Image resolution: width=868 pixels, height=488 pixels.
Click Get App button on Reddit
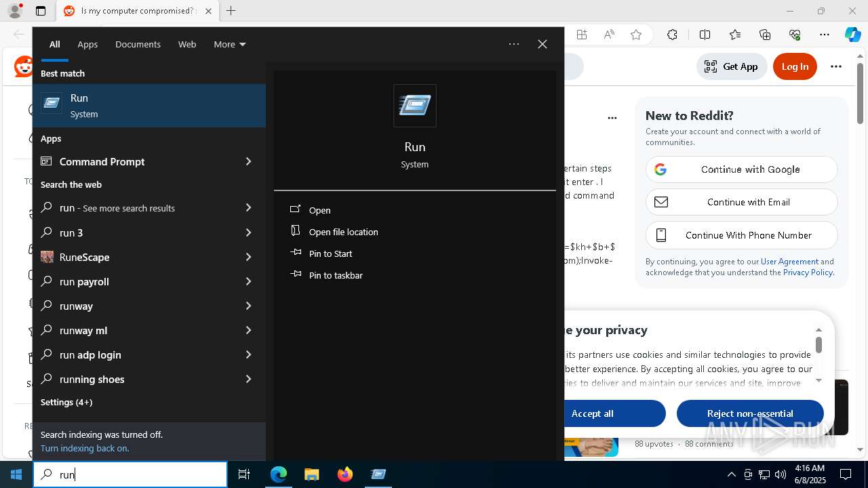(731, 66)
